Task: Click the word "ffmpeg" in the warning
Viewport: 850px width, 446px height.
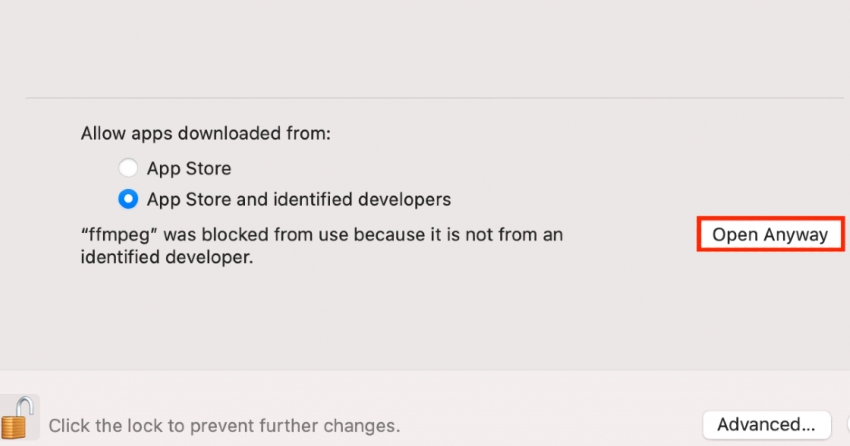Action: coord(119,235)
